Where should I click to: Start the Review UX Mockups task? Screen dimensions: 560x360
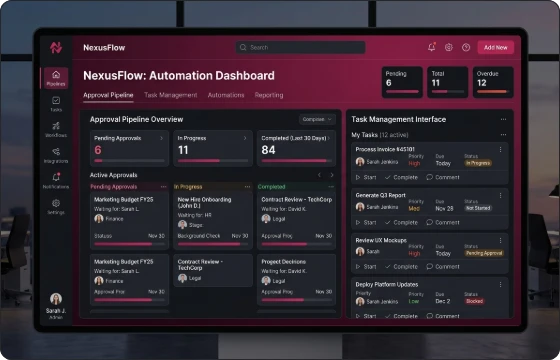[x=366, y=267]
